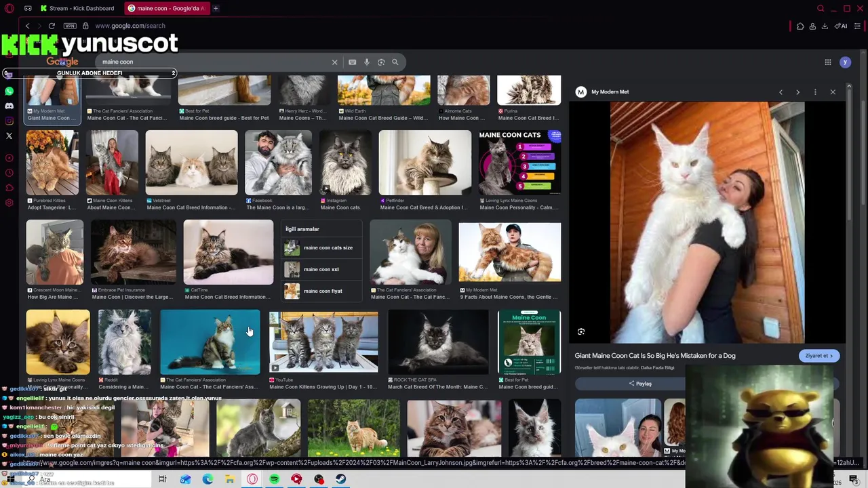Open the Facebook man holding cat thumbnail
This screenshot has height=488, width=868.
(278, 163)
